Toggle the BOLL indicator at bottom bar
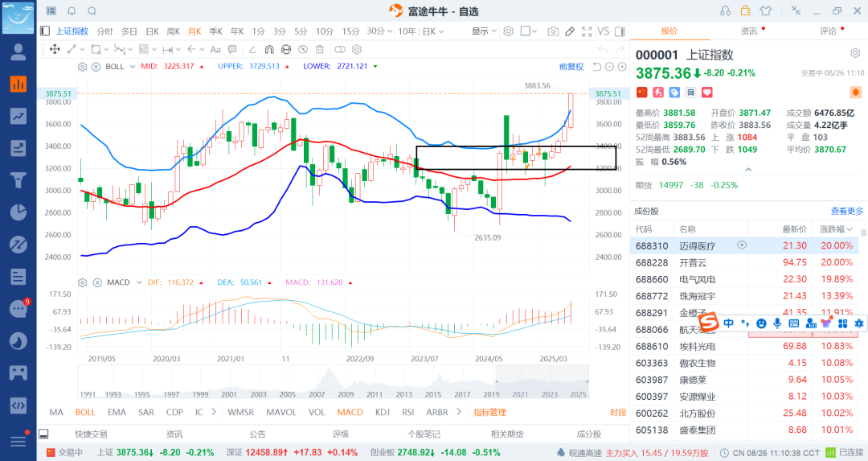 point(85,412)
